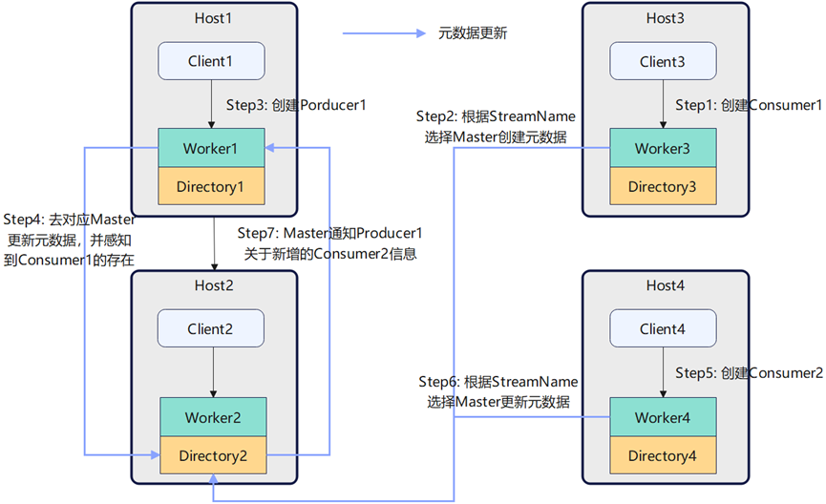Screen dimensions: 826x504
Task: Click the Worker2 green block
Action: (212, 418)
